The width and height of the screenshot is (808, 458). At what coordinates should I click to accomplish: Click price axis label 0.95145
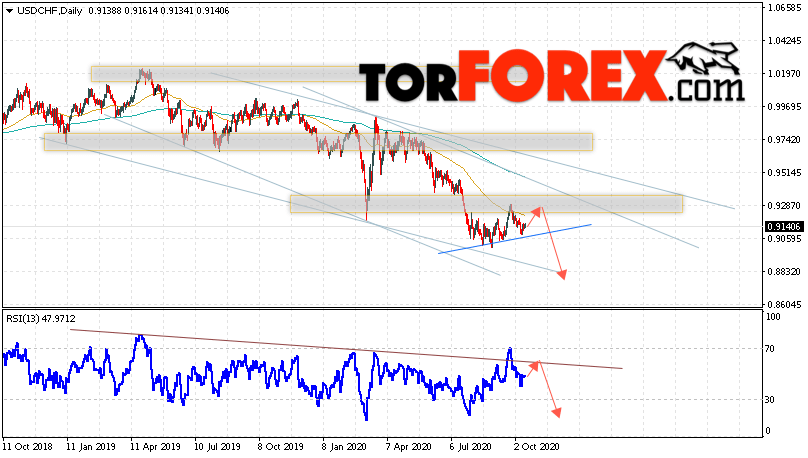(x=784, y=173)
